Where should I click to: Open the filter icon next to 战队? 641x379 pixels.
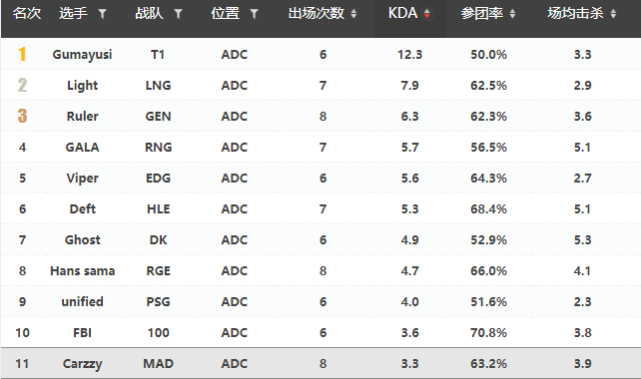tap(178, 14)
